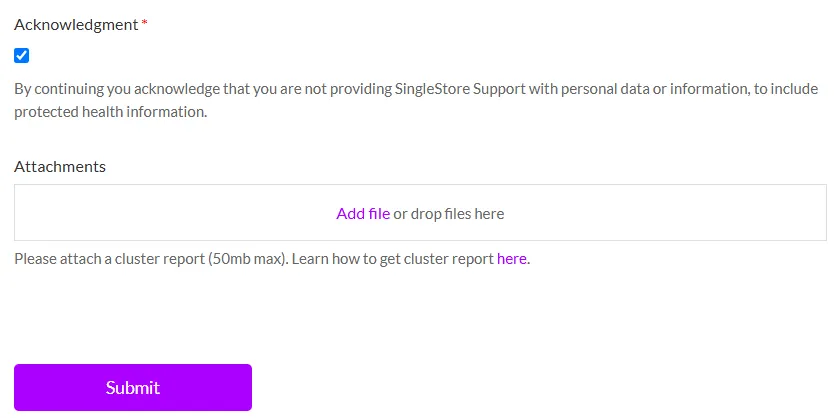Image resolution: width=834 pixels, height=418 pixels.
Task: Click the Add file link
Action: point(363,213)
